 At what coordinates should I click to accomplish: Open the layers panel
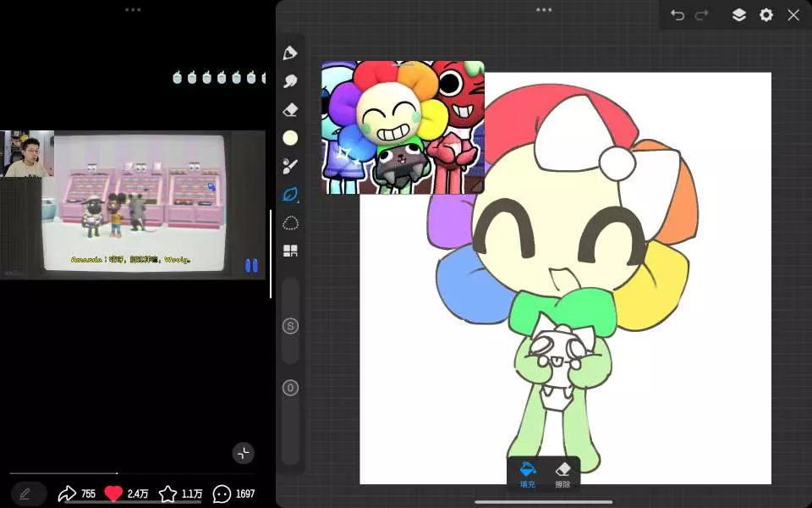pos(739,14)
